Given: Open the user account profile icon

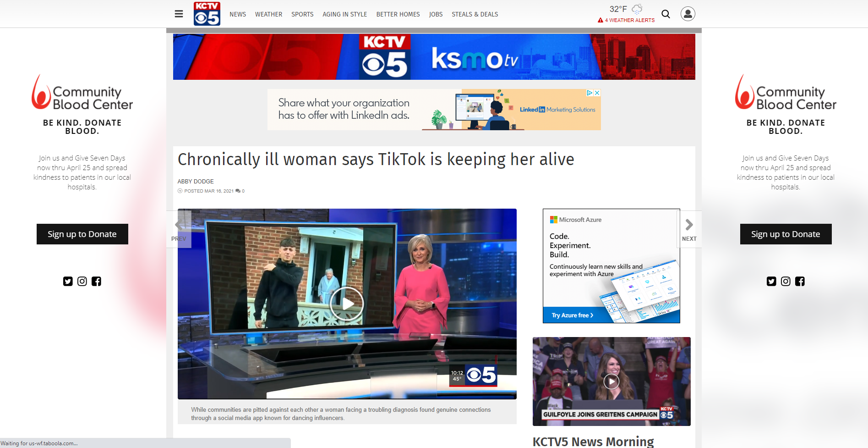Looking at the screenshot, I should coord(688,14).
